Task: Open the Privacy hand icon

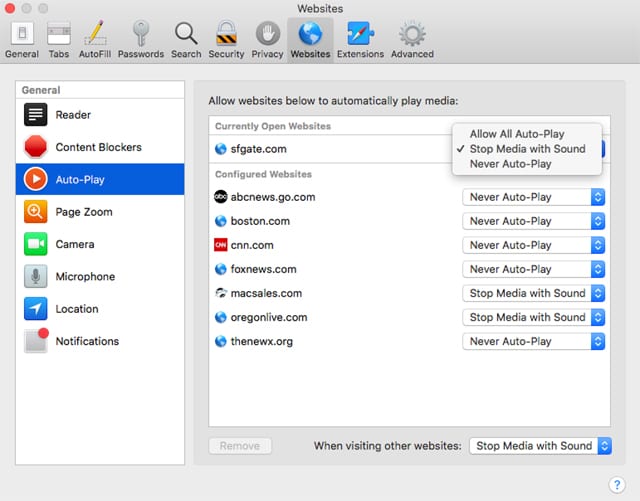Action: click(x=267, y=38)
